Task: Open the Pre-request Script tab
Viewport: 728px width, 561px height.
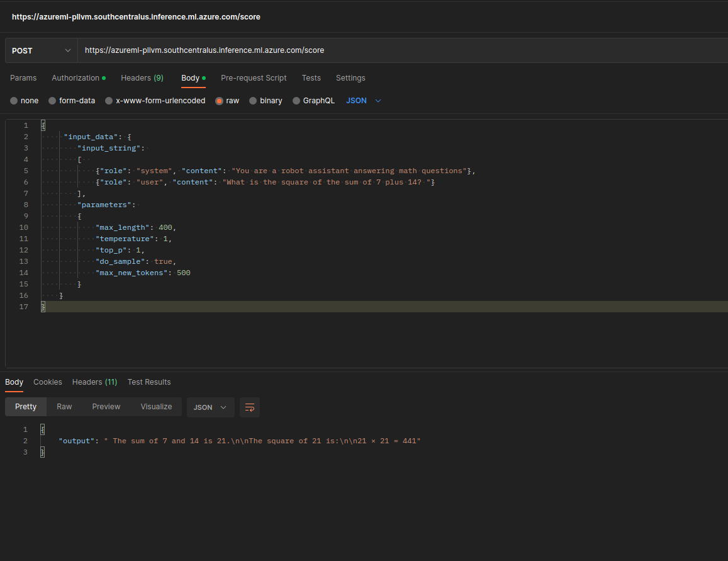Action: 254,78
